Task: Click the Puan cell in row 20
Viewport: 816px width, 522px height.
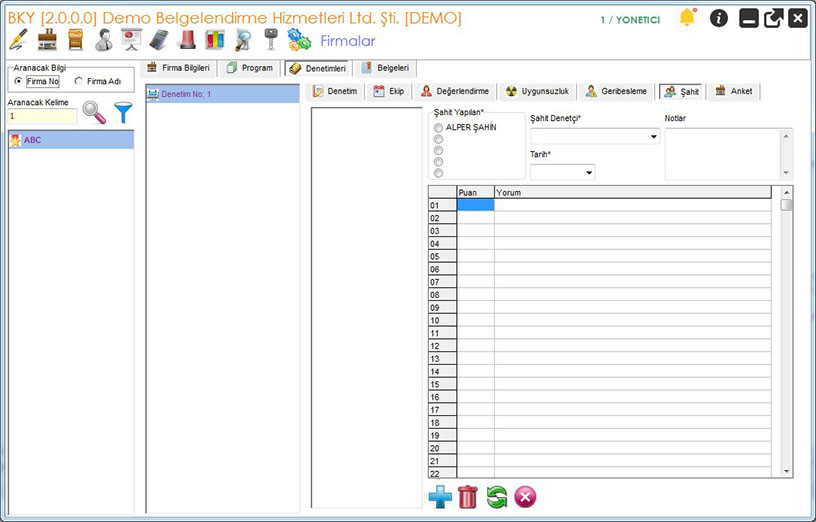Action: pyautogui.click(x=475, y=448)
